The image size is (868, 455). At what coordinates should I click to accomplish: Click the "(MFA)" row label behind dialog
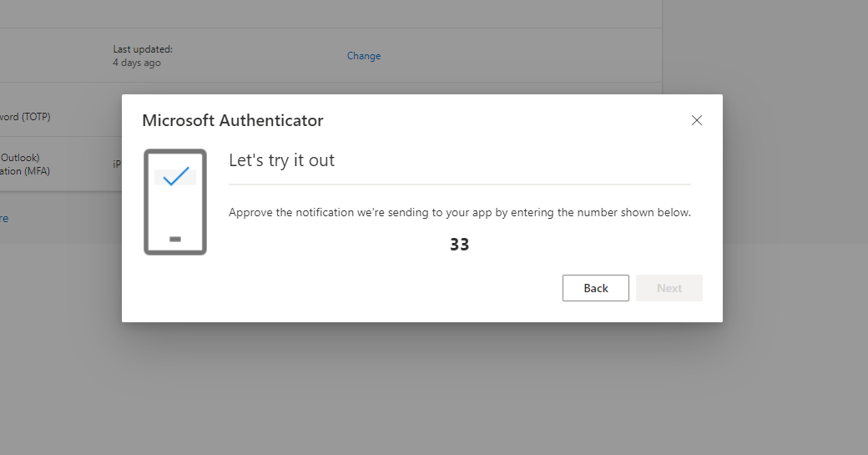(25, 171)
